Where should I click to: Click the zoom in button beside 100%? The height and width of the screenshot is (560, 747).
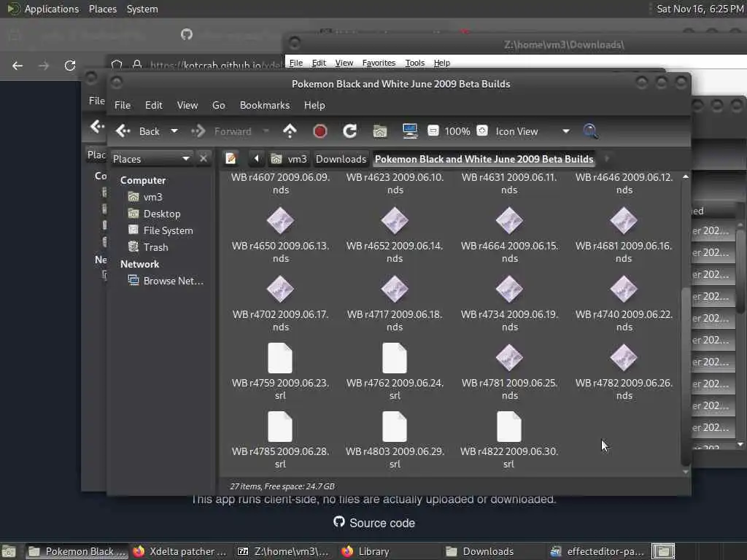[x=482, y=131]
